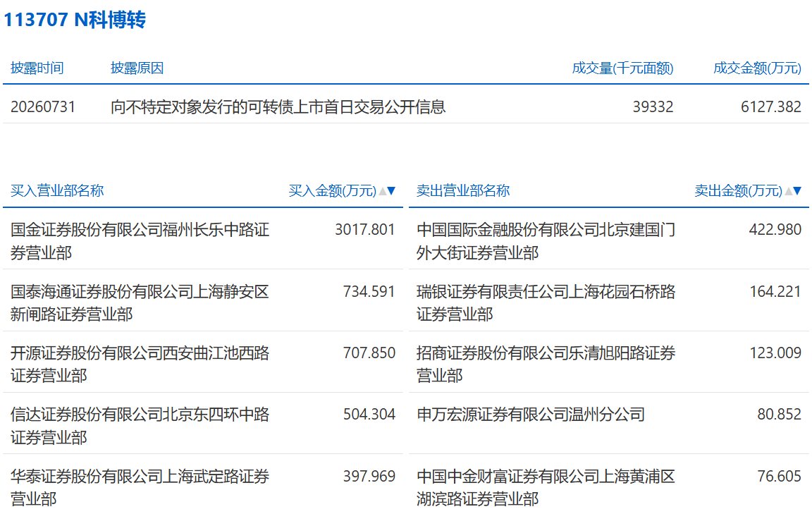Select the sell amount 80.852
Screen dimensions: 812x514
[780, 415]
